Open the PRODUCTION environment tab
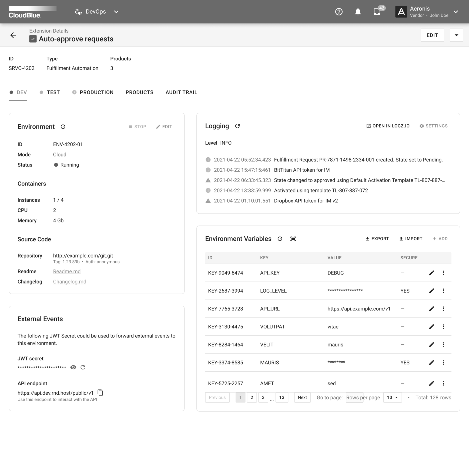Viewport: 469px width, 476px height. [96, 92]
